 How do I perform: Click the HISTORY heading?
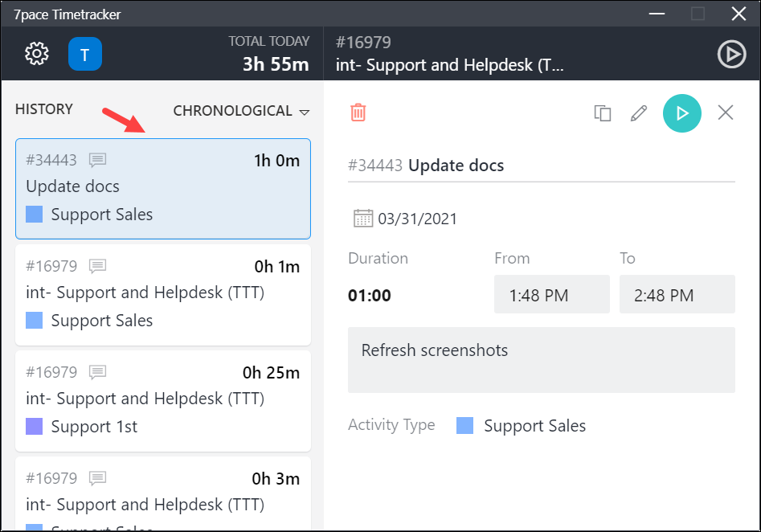(43, 109)
